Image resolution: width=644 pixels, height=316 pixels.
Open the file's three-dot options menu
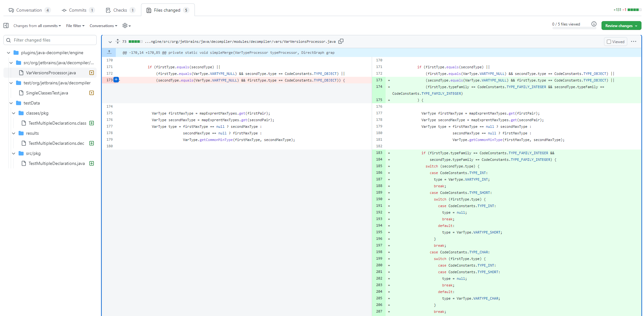pyautogui.click(x=634, y=42)
